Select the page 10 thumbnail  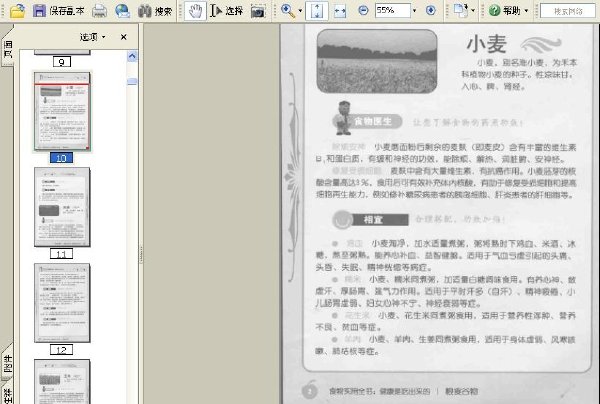62,112
